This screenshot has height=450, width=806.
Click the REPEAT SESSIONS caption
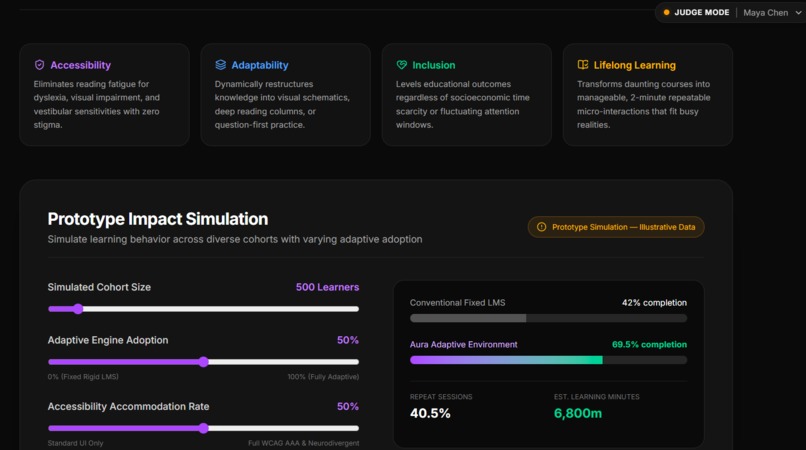(x=441, y=397)
